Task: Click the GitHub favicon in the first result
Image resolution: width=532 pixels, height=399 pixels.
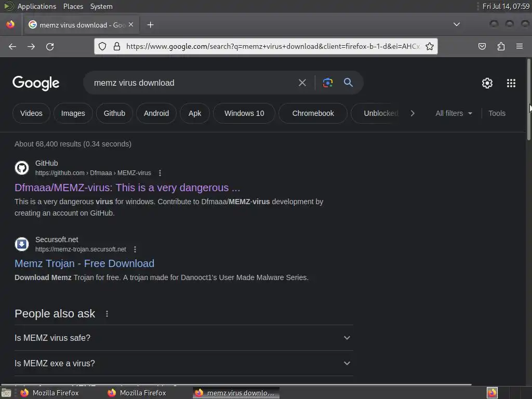Action: 22,168
